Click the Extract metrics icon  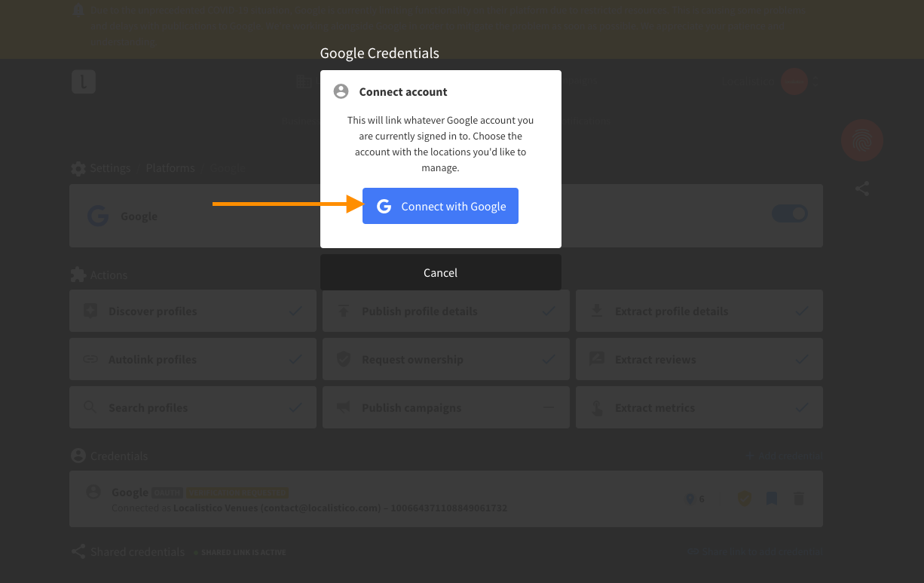coord(597,407)
